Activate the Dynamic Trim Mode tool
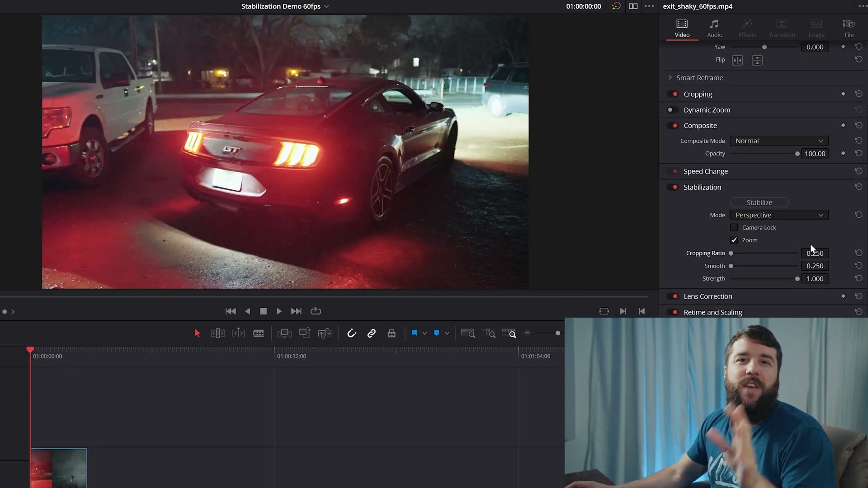This screenshot has height=488, width=868. click(x=238, y=333)
